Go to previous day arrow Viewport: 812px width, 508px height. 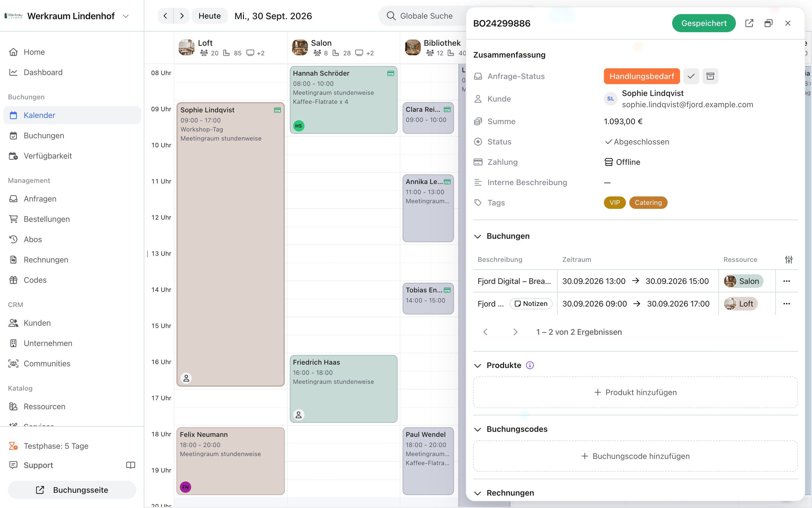pos(166,16)
